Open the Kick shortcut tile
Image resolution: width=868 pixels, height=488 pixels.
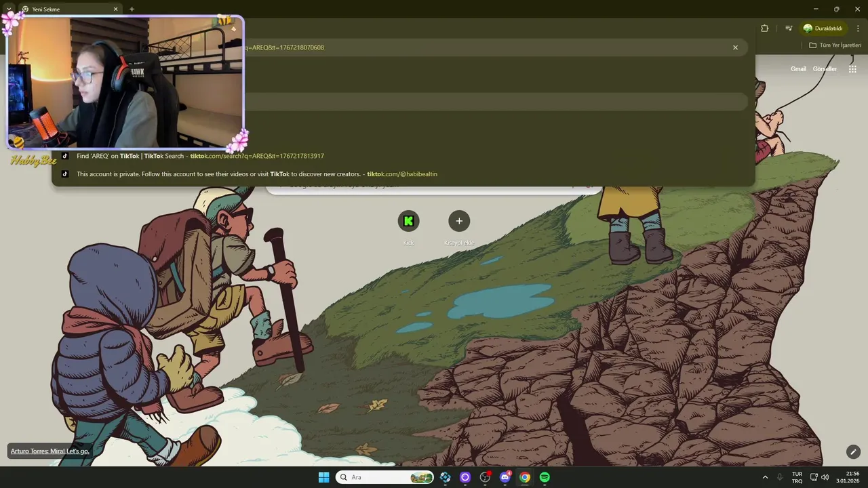point(408,228)
